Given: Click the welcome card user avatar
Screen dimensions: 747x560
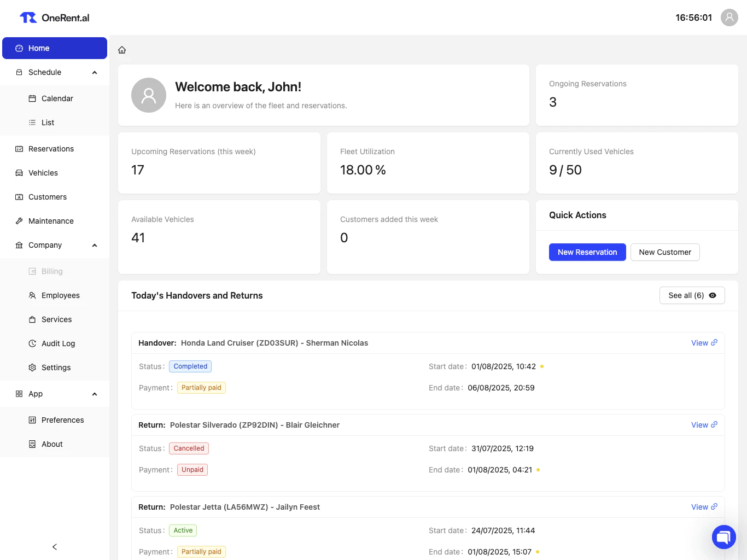Looking at the screenshot, I should coord(149,95).
